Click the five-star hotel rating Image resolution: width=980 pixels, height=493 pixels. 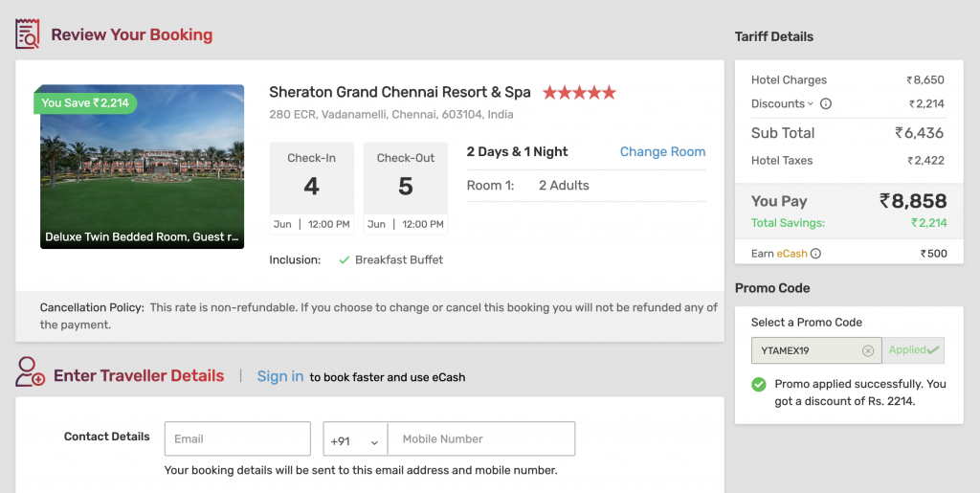click(x=579, y=93)
